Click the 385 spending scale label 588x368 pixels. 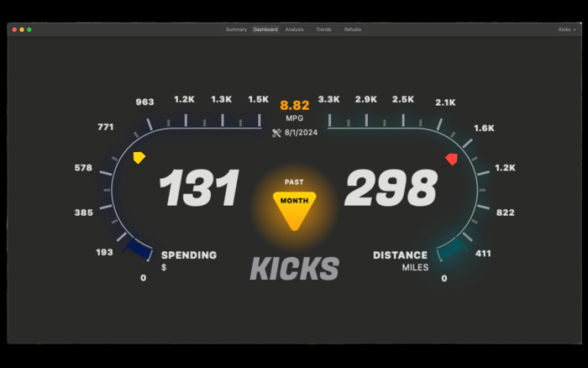(84, 213)
